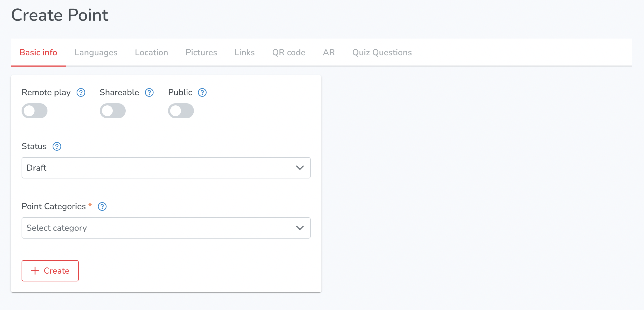Image resolution: width=644 pixels, height=310 pixels.
Task: Click the Shareable help question mark icon
Action: tap(149, 92)
